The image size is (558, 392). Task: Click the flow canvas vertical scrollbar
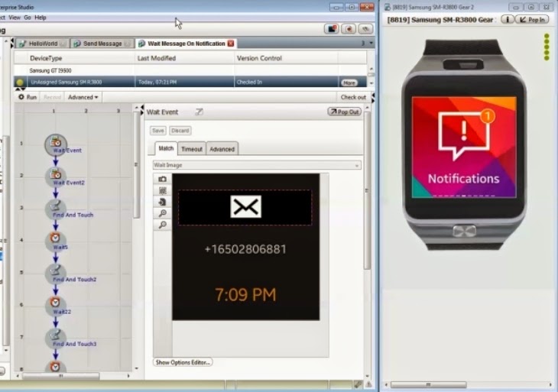click(x=137, y=165)
